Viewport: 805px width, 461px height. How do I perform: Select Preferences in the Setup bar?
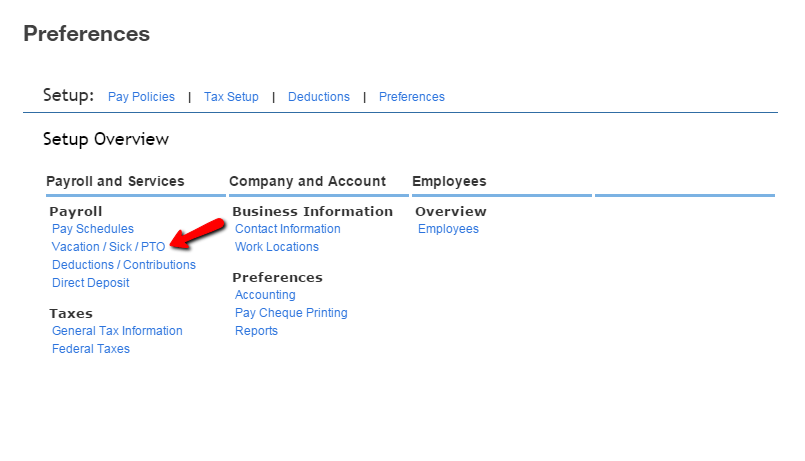coord(412,97)
